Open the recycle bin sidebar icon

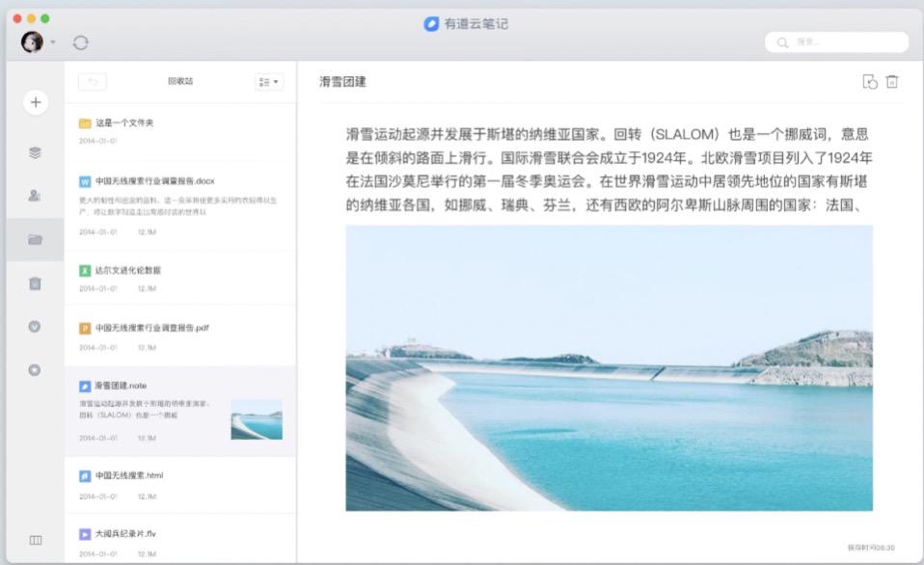click(x=35, y=282)
